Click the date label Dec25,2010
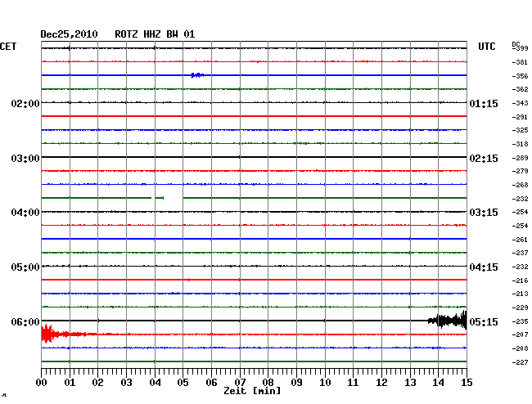 tap(69, 34)
